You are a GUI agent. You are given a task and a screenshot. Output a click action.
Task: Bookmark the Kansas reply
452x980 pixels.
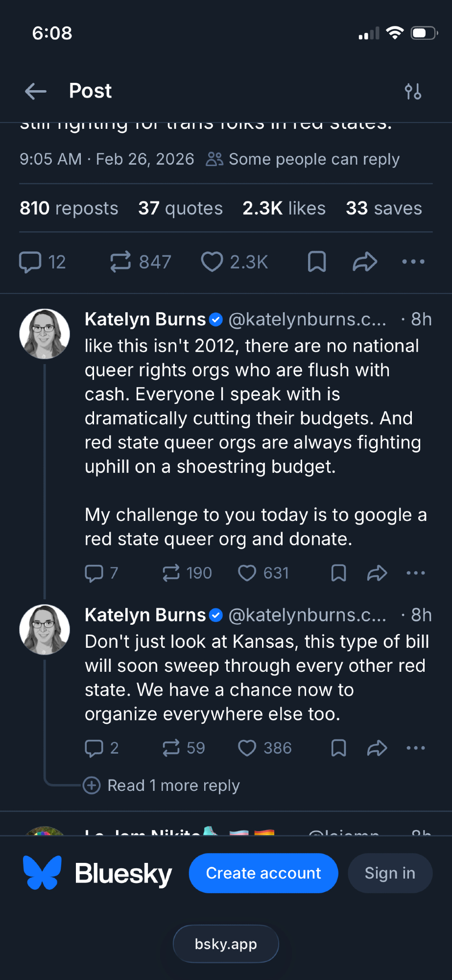pyautogui.click(x=338, y=748)
